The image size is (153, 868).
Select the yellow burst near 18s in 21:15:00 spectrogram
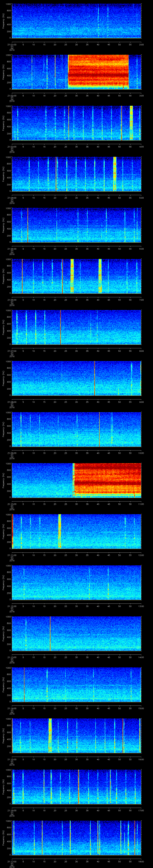tap(50, 736)
